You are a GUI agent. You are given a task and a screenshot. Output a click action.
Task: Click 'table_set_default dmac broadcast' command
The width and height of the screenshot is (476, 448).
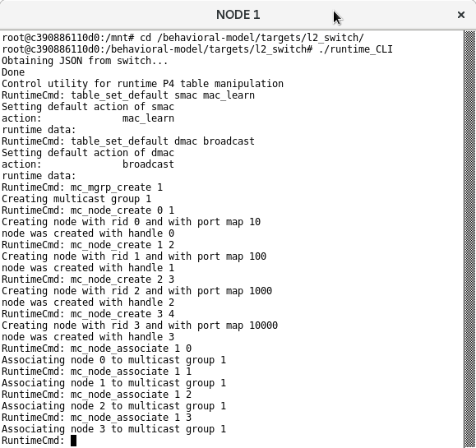tap(163, 141)
